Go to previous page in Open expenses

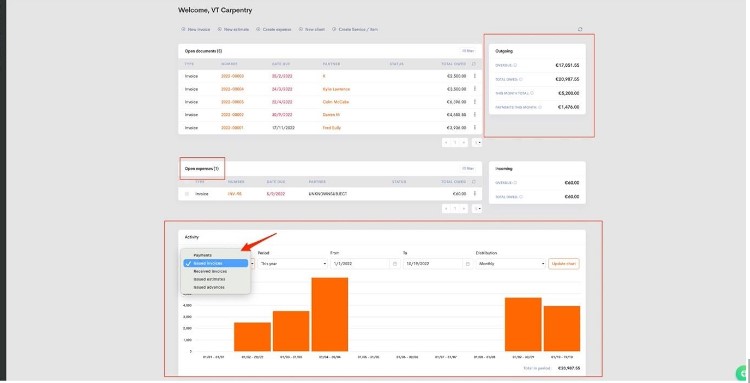(446, 209)
